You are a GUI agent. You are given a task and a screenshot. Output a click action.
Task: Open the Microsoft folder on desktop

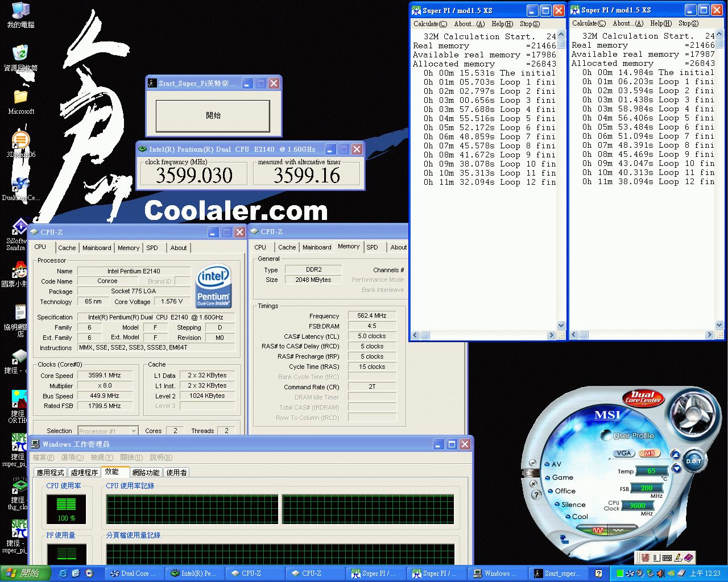pos(20,101)
